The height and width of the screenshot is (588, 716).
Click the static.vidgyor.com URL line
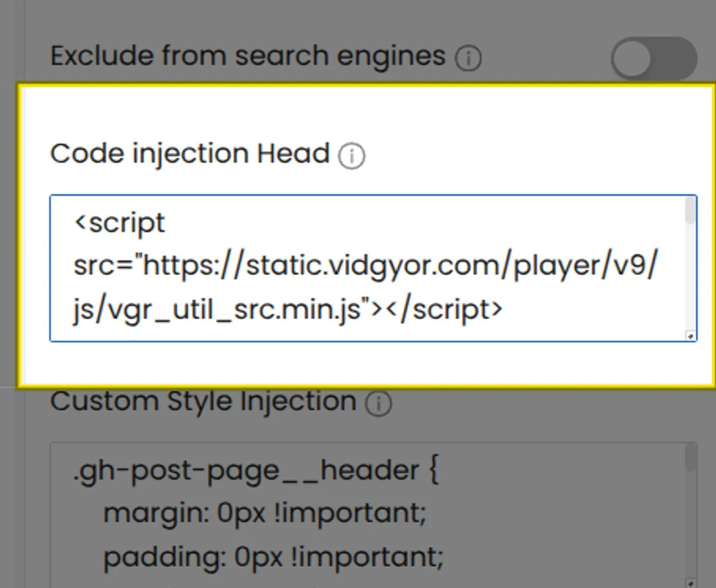[x=365, y=266]
